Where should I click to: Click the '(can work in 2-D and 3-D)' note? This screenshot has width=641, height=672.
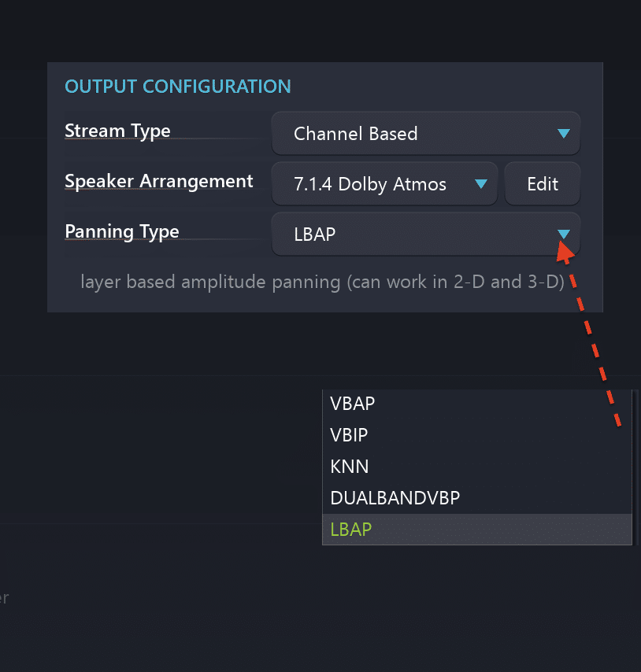[455, 282]
